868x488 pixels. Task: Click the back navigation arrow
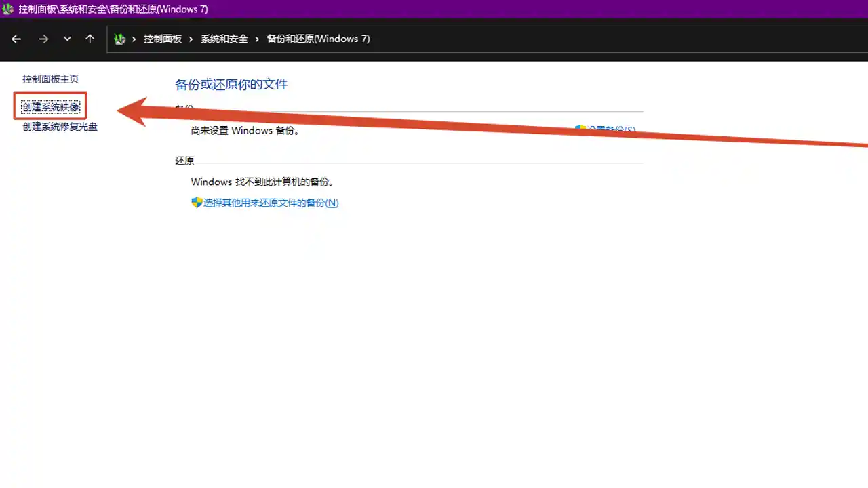coord(16,39)
